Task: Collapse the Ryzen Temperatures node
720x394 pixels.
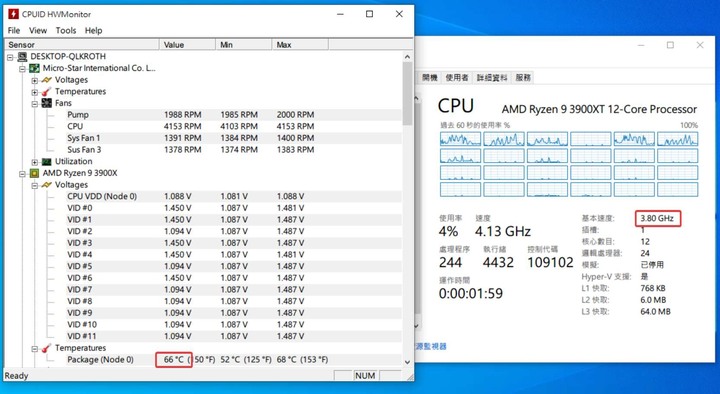Action: pos(35,349)
